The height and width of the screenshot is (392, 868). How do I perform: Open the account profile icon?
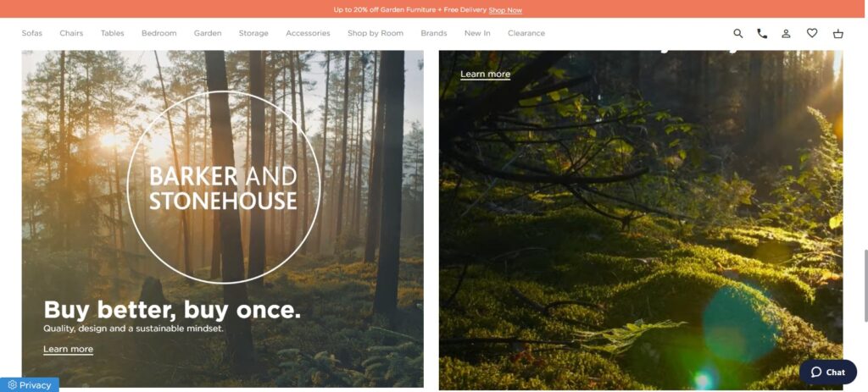click(786, 33)
